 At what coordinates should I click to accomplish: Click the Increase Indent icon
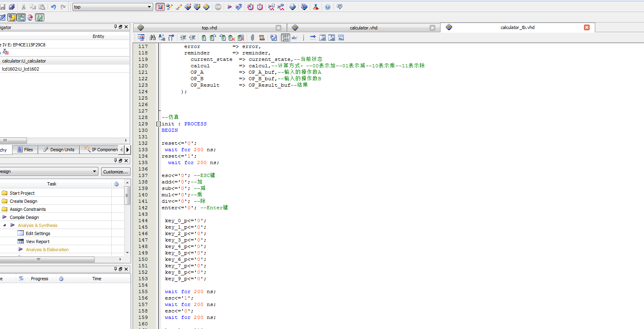point(183,37)
